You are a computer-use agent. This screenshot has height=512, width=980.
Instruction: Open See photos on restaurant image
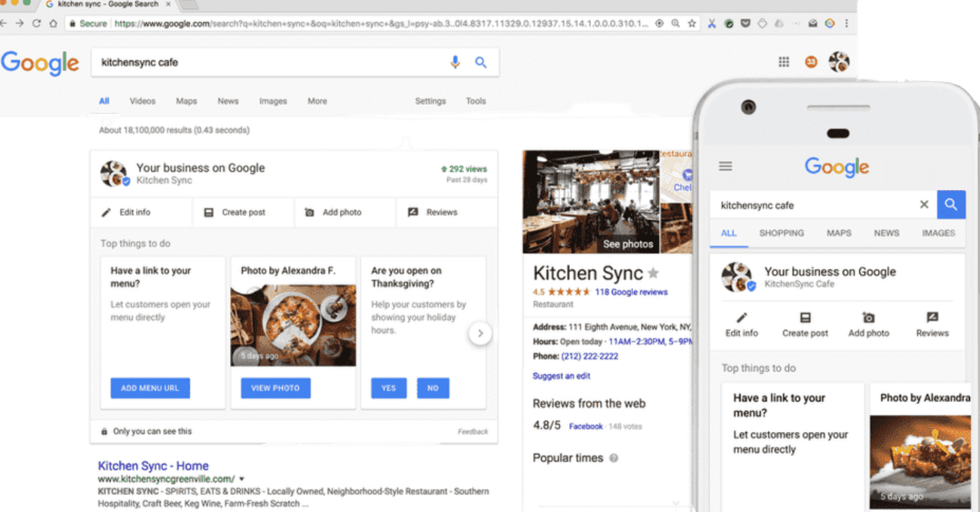pos(628,244)
